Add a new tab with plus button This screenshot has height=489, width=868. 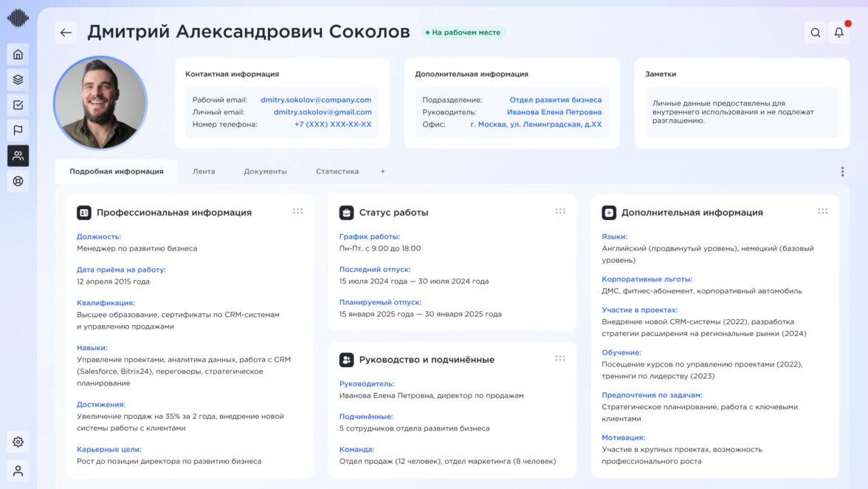tap(382, 171)
